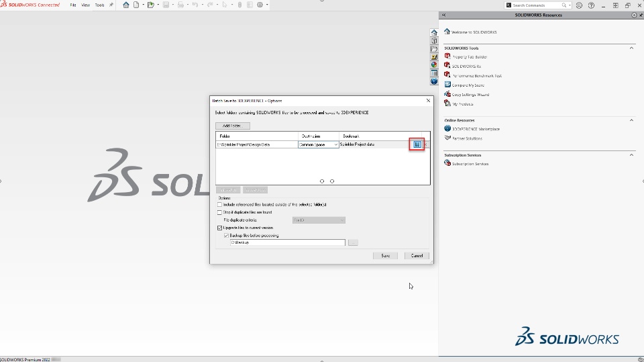Collapse the SOLIDWORKS Tools section
The height and width of the screenshot is (362, 644).
coord(631,48)
